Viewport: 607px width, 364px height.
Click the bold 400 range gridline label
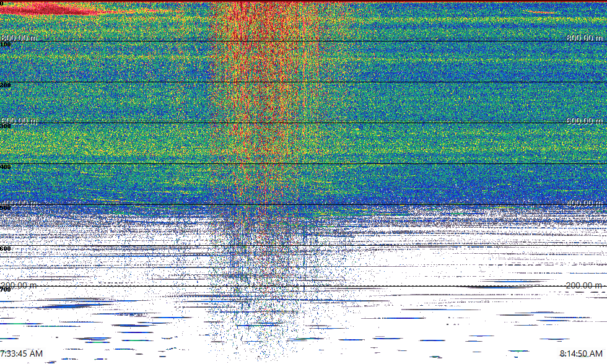point(6,167)
